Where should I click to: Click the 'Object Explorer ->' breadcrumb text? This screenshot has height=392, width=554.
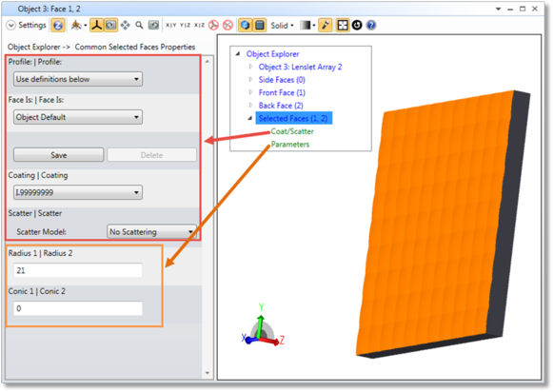39,47
